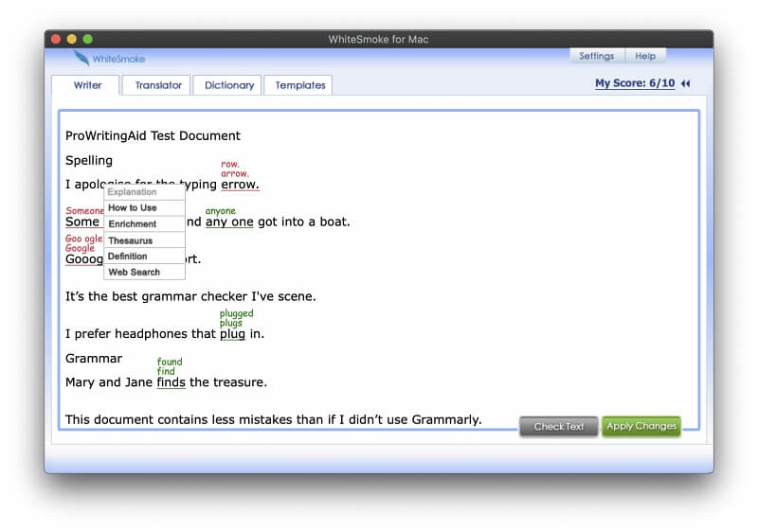Click the word 'less' in last sentence
758x532 pixels.
(x=224, y=419)
